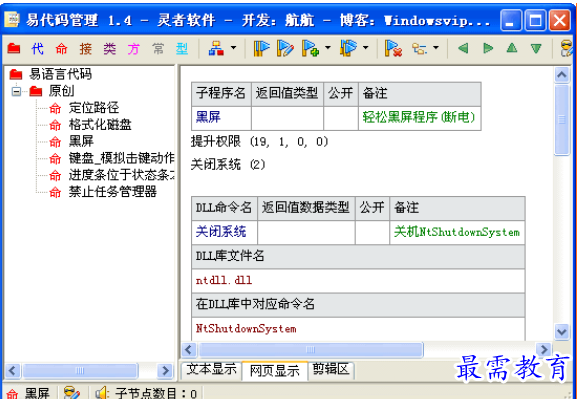Open the dropdown arrow beside hierarchy icon
The image size is (578, 399).
pyautogui.click(x=233, y=48)
